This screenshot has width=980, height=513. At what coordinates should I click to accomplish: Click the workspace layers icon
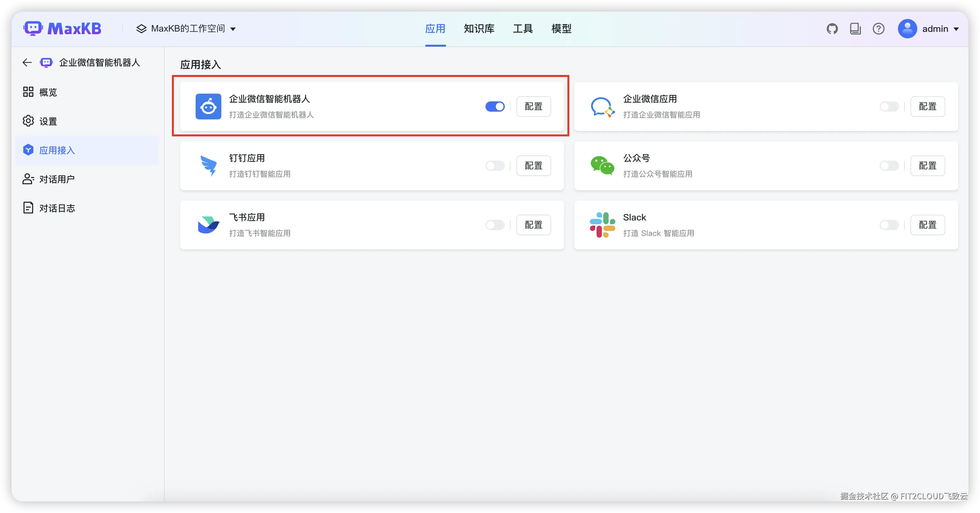click(141, 29)
